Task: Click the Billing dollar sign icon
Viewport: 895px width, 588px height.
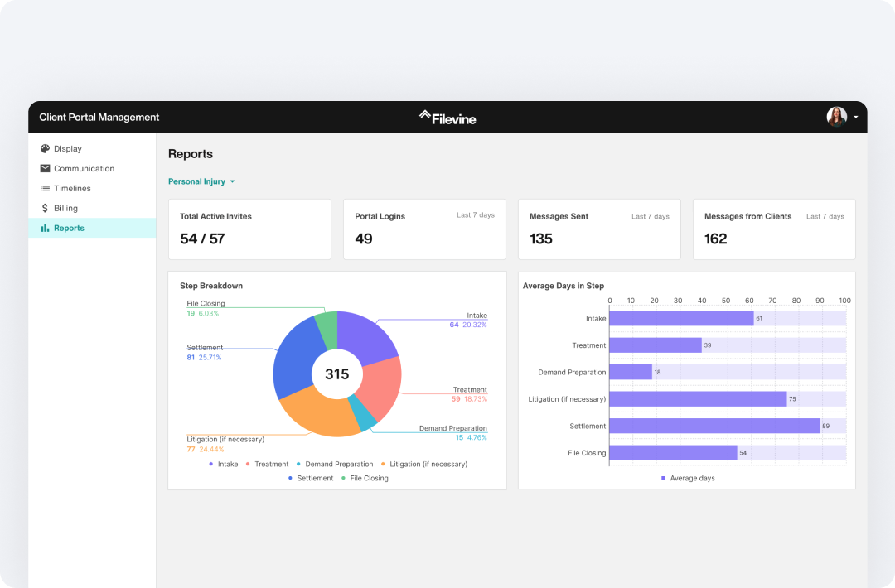Action: click(x=46, y=209)
